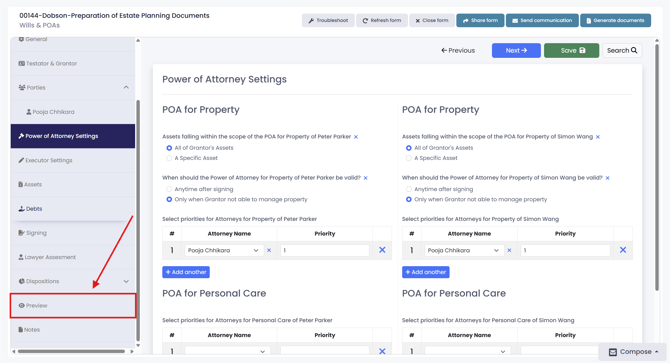Clear attorney name selection for Simon Wang property
Viewport: 670px width, 363px height.
click(x=509, y=250)
